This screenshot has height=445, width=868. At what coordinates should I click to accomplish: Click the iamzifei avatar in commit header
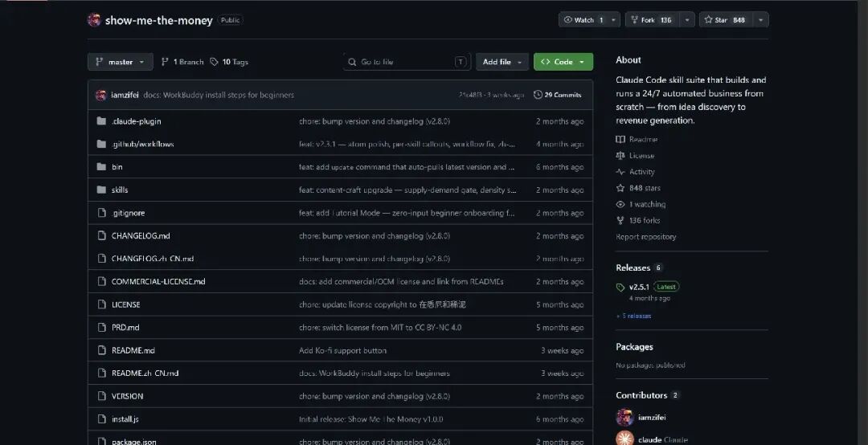coord(100,96)
